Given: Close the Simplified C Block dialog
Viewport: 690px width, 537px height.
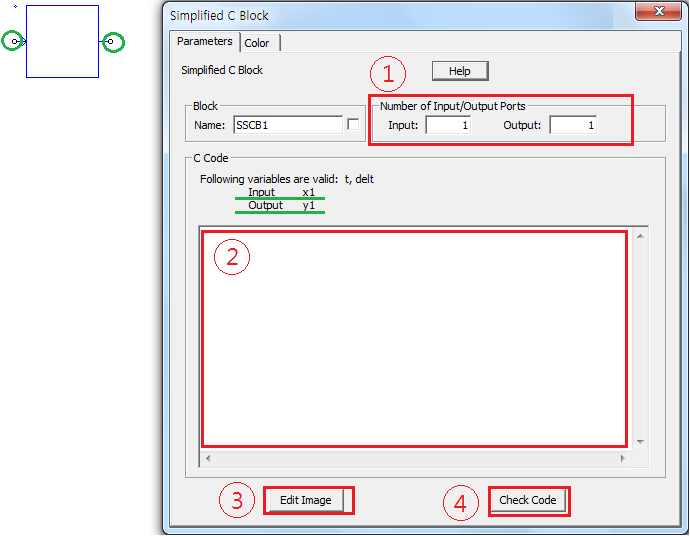Looking at the screenshot, I should pos(658,12).
